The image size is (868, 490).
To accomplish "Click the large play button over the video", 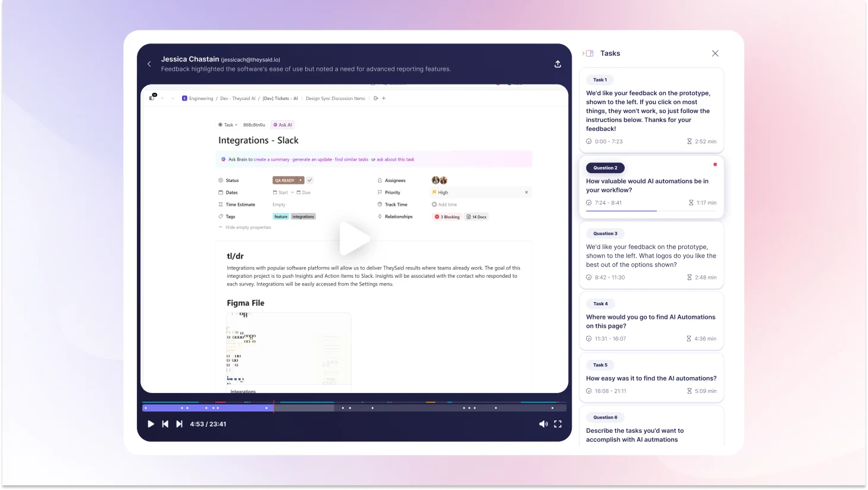I will (355, 239).
